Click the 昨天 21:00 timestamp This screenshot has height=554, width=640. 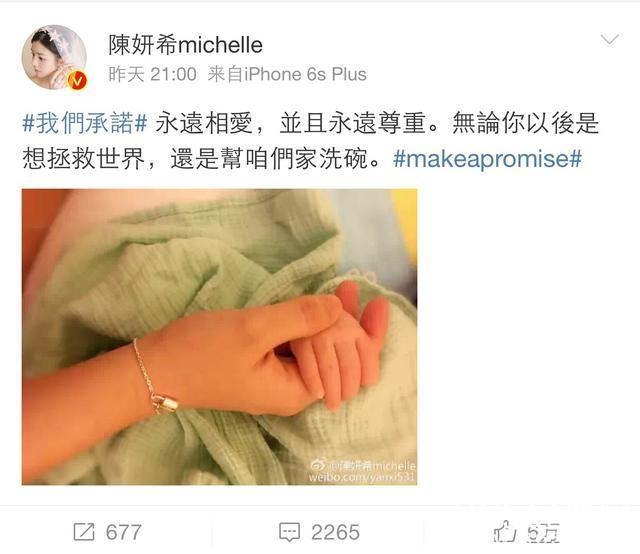(152, 74)
